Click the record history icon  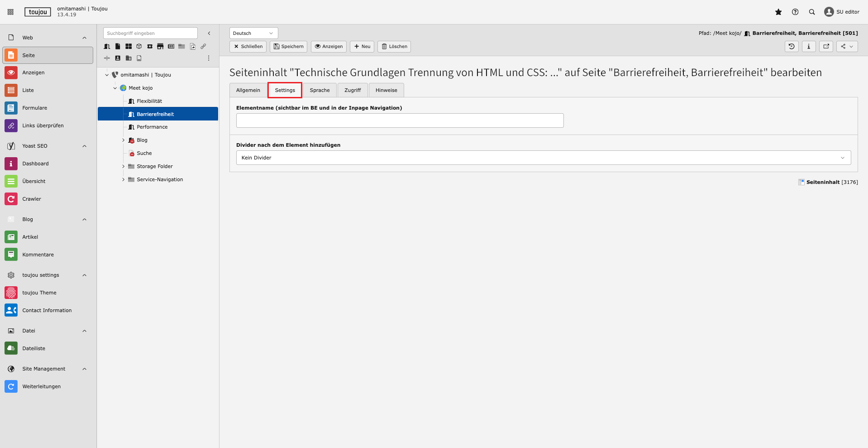pos(792,46)
